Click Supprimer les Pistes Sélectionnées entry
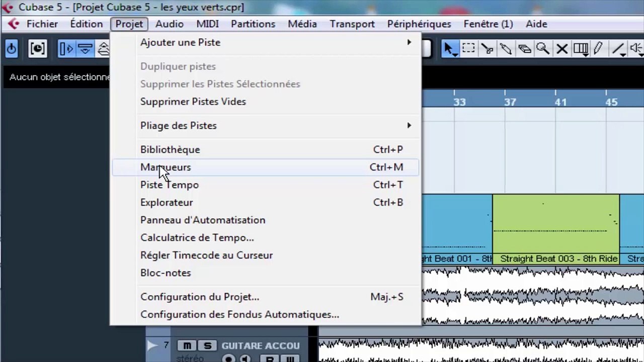Image resolution: width=644 pixels, height=362 pixels. (265, 84)
